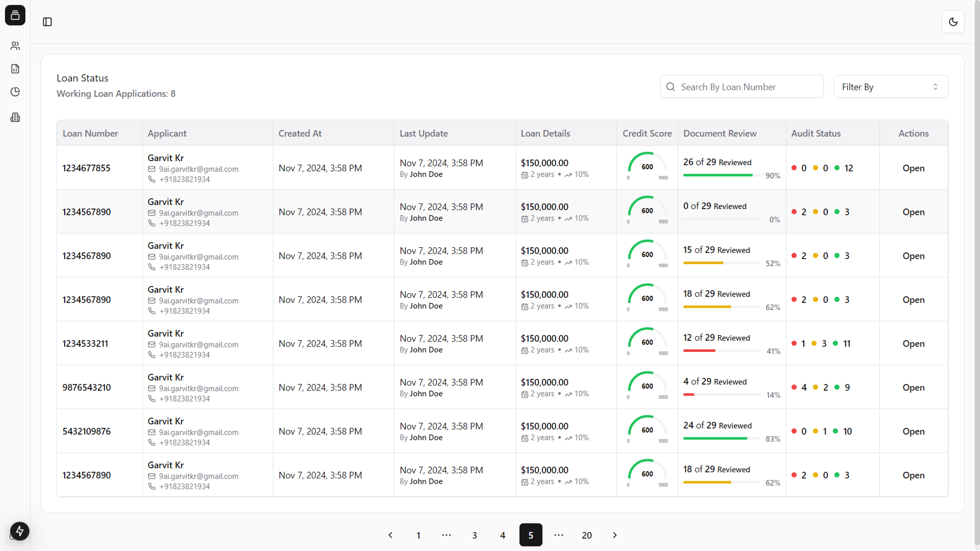This screenshot has height=551, width=980.
Task: Open the Filter By dropdown
Action: (890, 86)
